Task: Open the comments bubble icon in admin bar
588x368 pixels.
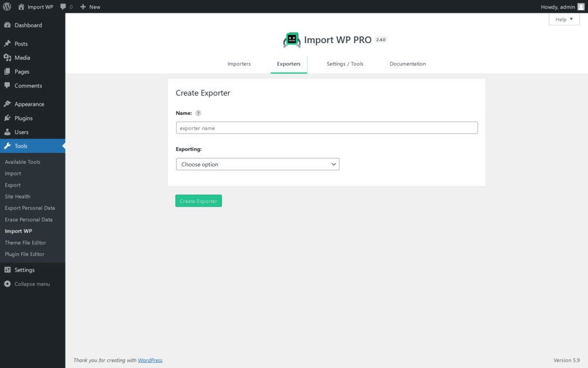Action: 63,7
